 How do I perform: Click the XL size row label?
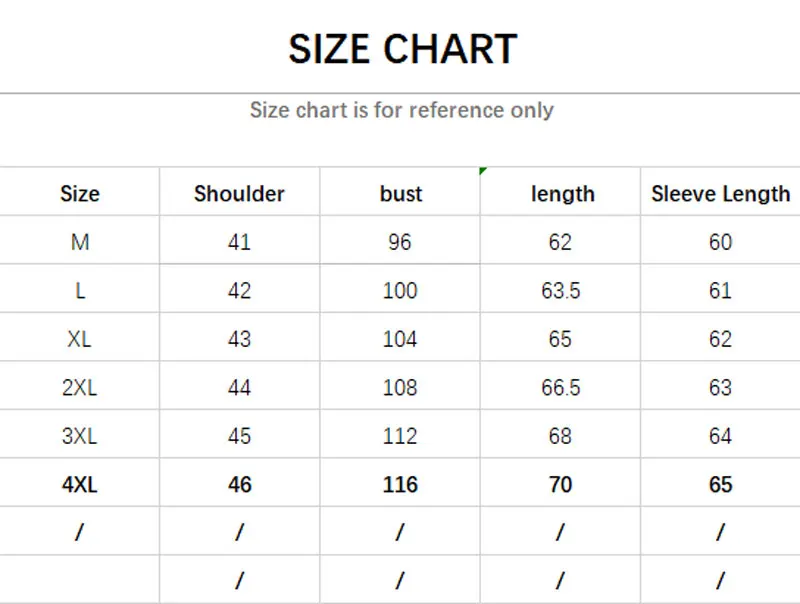[x=80, y=340]
